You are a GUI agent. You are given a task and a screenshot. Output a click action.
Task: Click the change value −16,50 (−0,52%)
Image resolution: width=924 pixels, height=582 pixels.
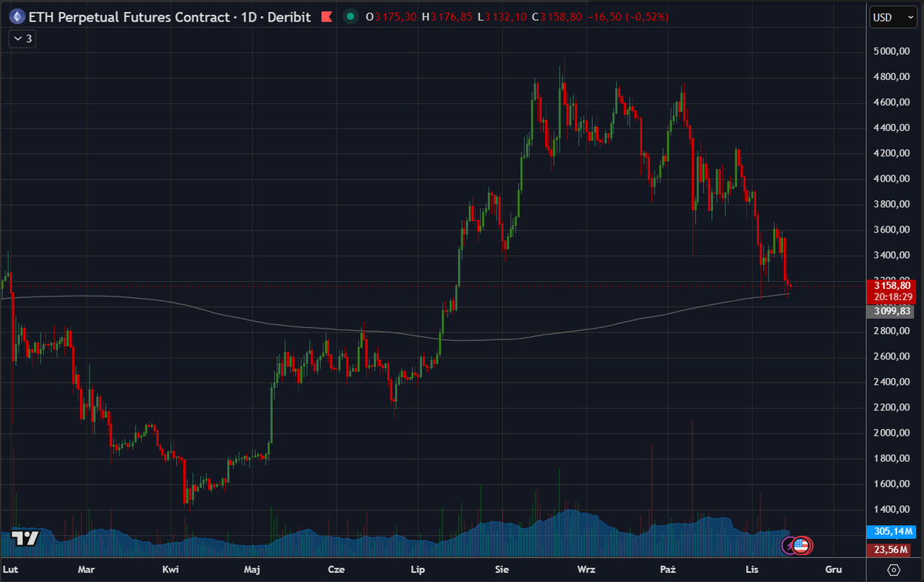point(628,16)
